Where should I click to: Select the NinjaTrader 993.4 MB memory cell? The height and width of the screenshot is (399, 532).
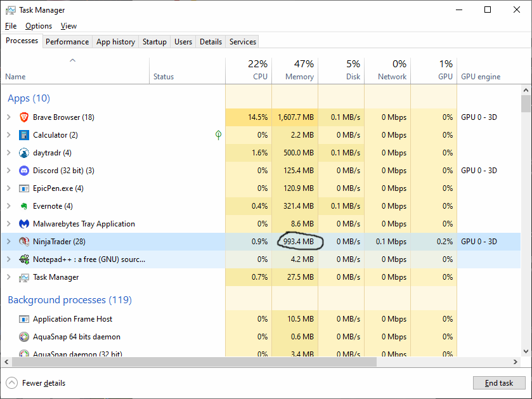click(x=295, y=242)
